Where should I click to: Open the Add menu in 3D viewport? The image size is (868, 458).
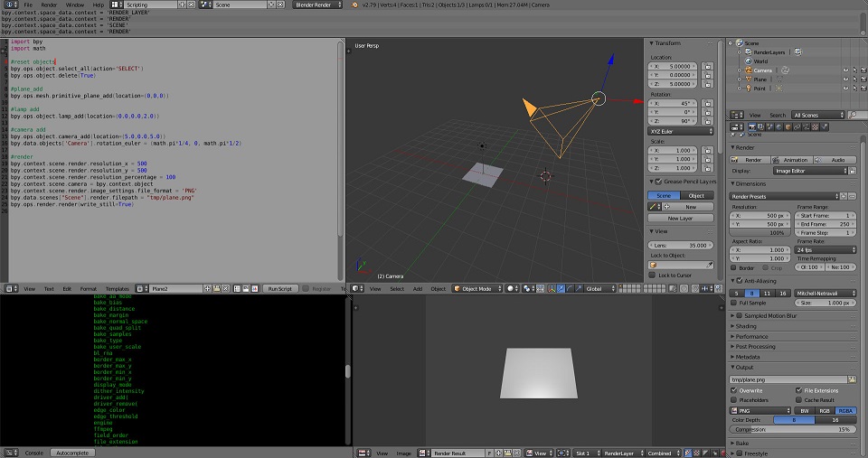click(x=418, y=289)
